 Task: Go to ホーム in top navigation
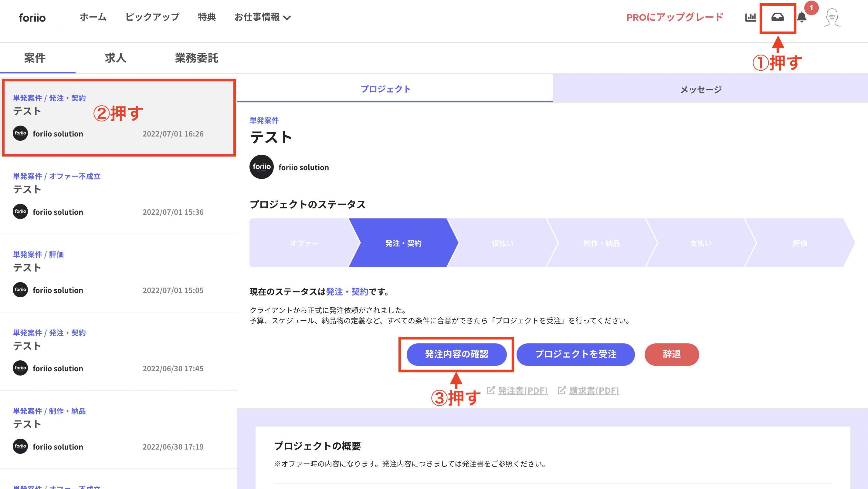(x=93, y=17)
